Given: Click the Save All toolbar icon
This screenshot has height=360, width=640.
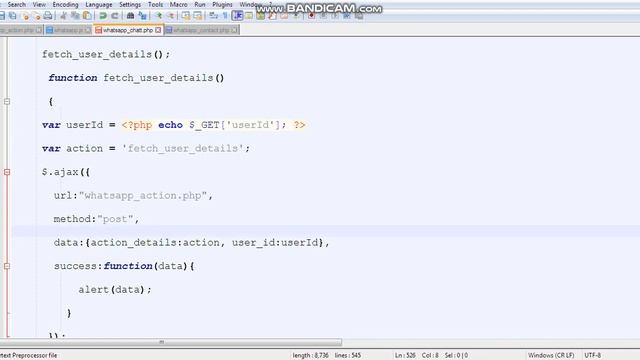Looking at the screenshot, I should [13, 16].
